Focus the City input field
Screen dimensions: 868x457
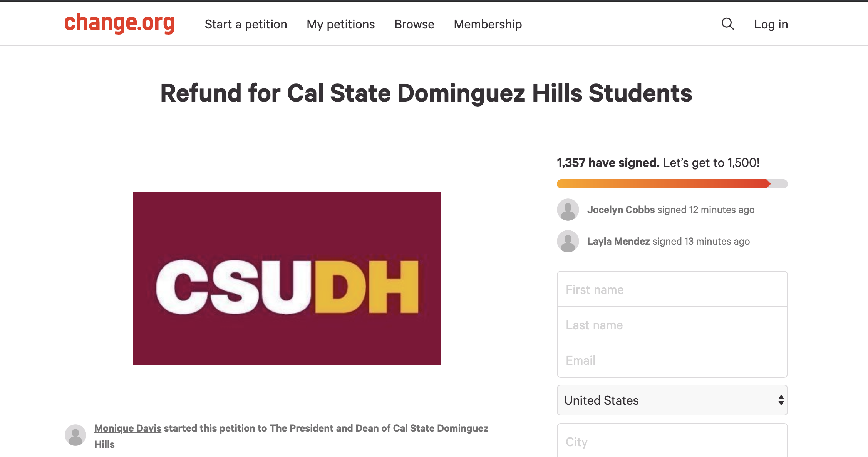(x=672, y=440)
